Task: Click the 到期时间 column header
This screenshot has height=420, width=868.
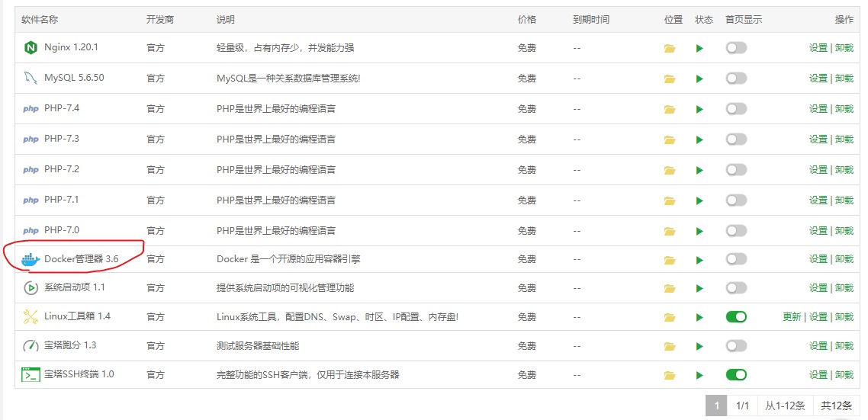Action: coord(591,20)
